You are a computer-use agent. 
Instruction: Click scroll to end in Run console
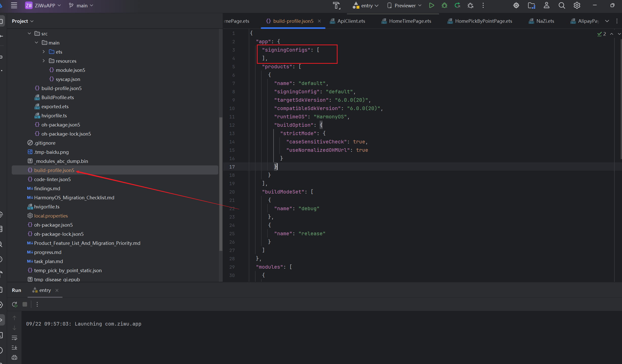[x=14, y=347]
